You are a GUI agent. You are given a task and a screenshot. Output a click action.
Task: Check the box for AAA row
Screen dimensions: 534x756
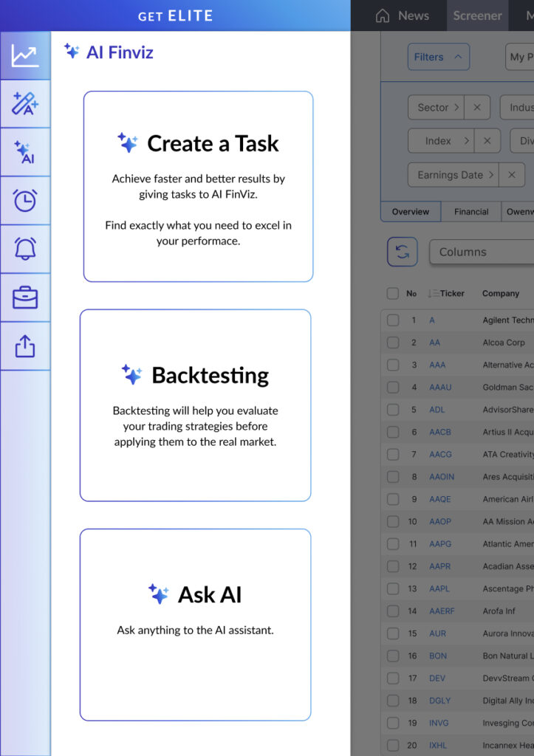pyautogui.click(x=393, y=365)
